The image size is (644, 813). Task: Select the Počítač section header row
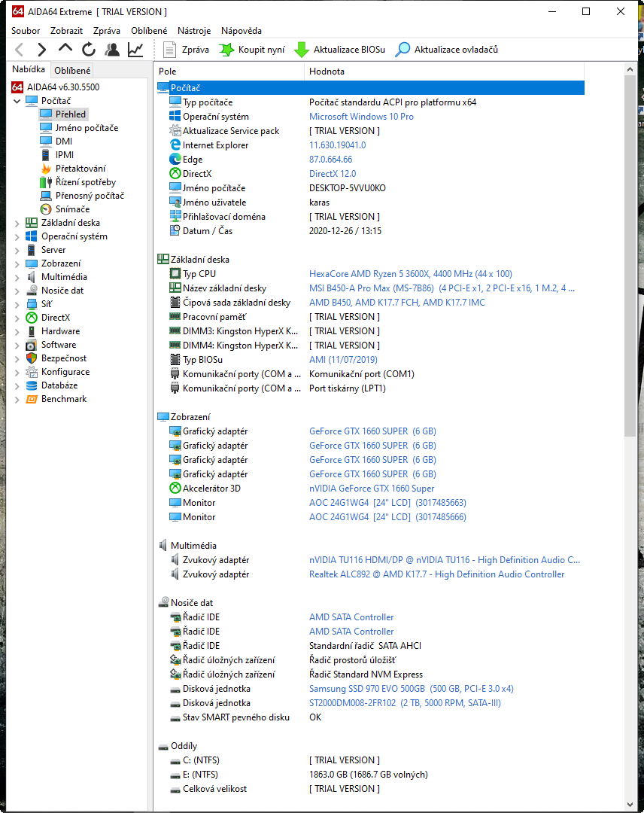(370, 88)
